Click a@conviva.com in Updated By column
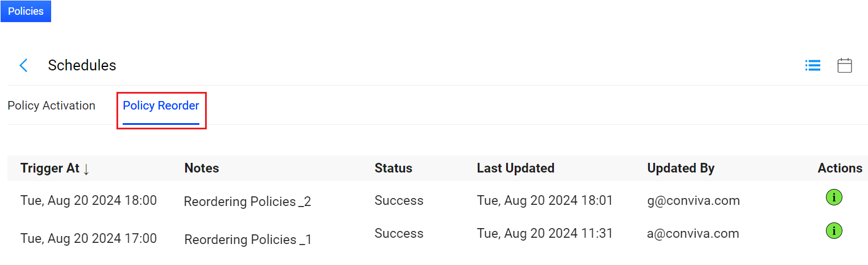Screen dimensions: 868x265 coord(692,233)
